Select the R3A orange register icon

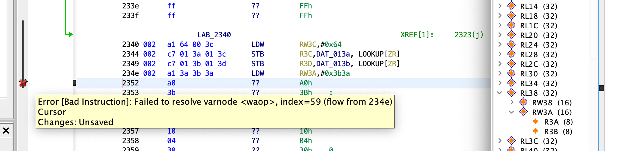[x=535, y=122]
